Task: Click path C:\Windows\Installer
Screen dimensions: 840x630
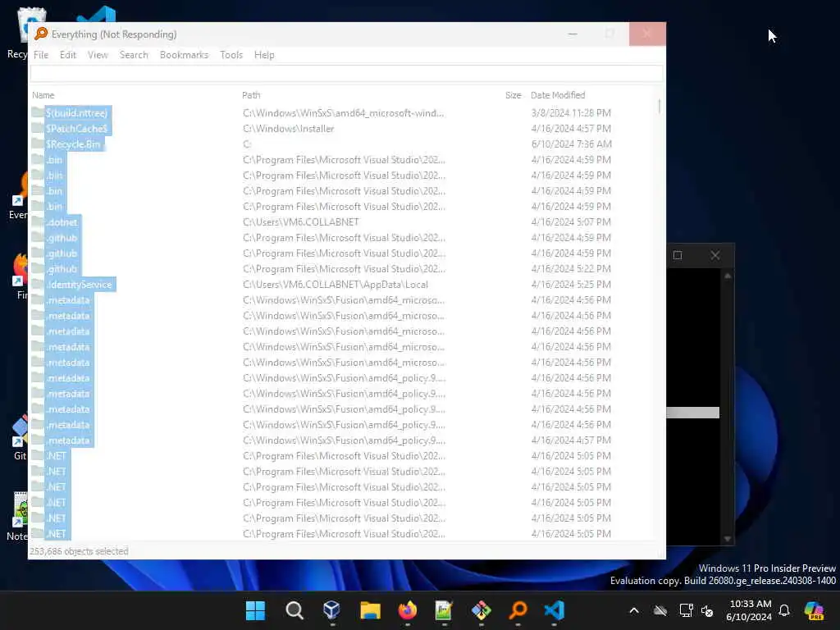Action: click(x=288, y=129)
